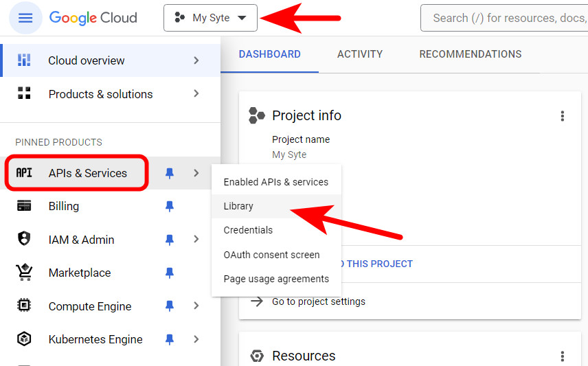Screen dimensions: 588x366
Task: Expand the IAM & Admin chevron
Action: point(196,239)
